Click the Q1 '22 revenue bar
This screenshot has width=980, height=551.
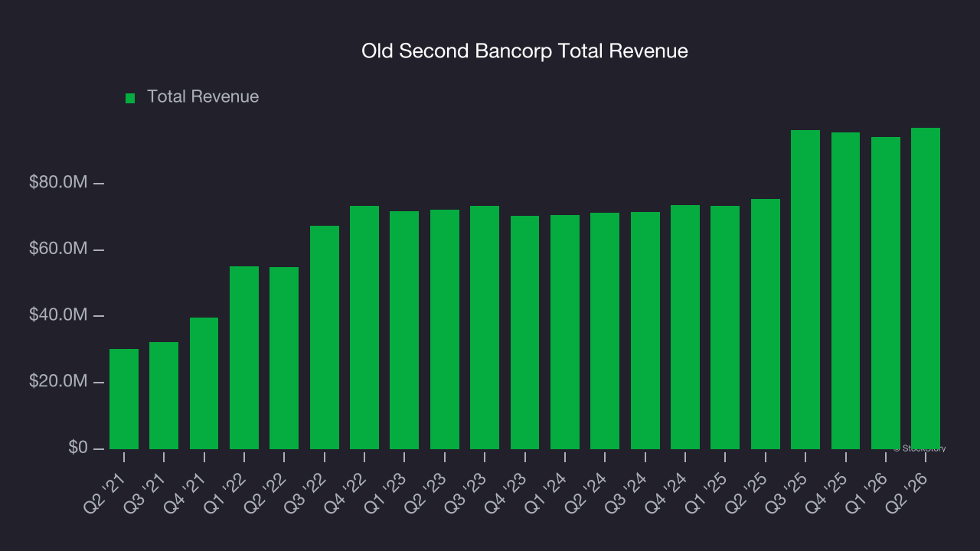244,357
